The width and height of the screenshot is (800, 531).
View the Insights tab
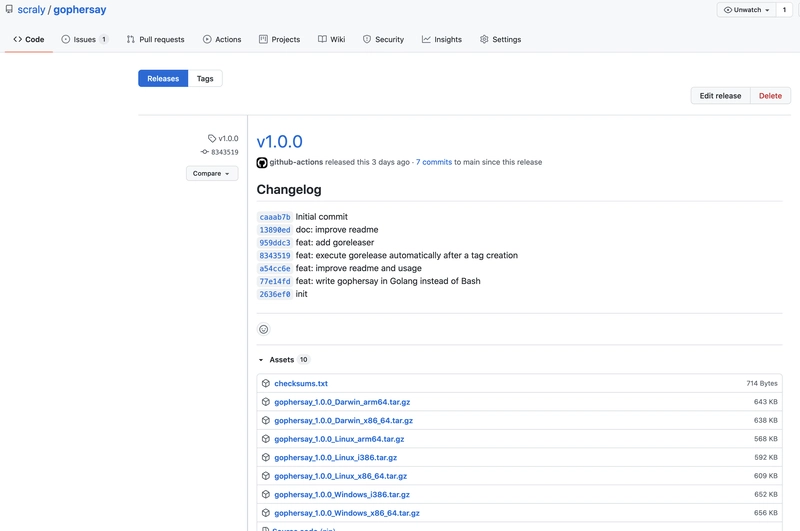(x=442, y=39)
